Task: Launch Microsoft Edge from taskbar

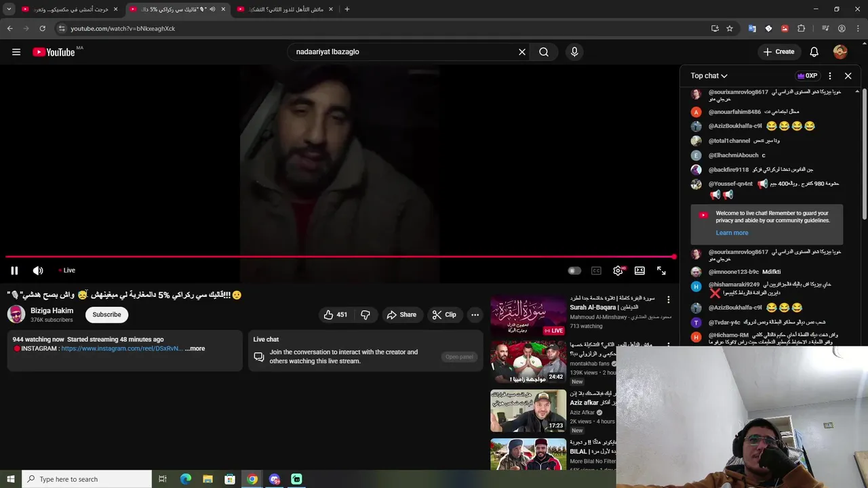Action: (x=185, y=479)
